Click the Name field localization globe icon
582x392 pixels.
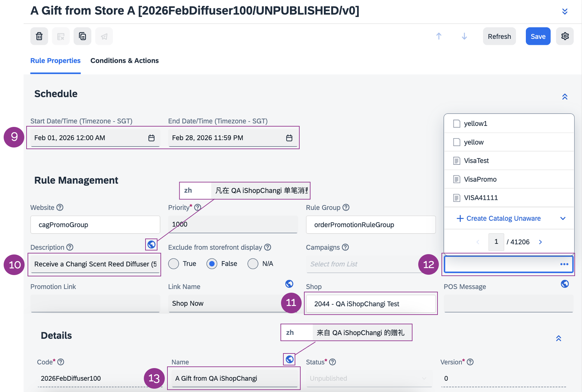click(x=290, y=359)
